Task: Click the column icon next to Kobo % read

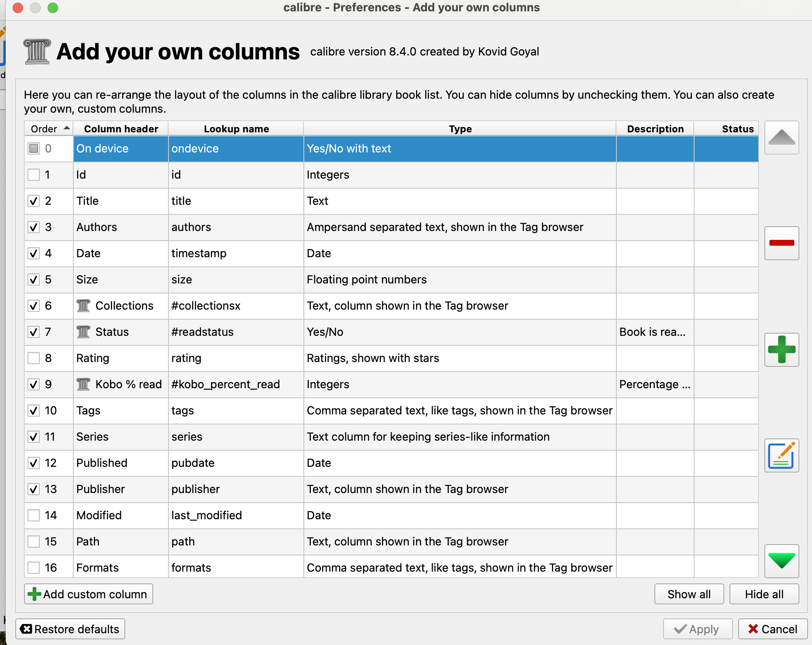Action: pos(83,384)
